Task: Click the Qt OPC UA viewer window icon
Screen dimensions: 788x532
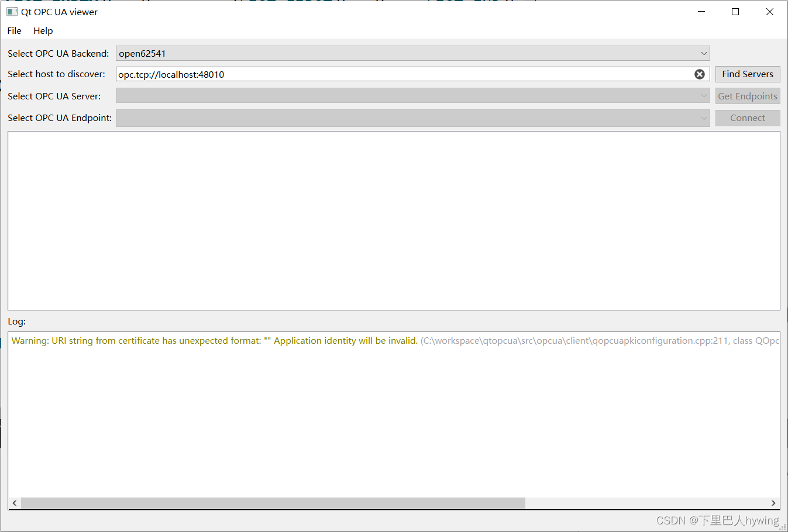Action: pos(12,12)
